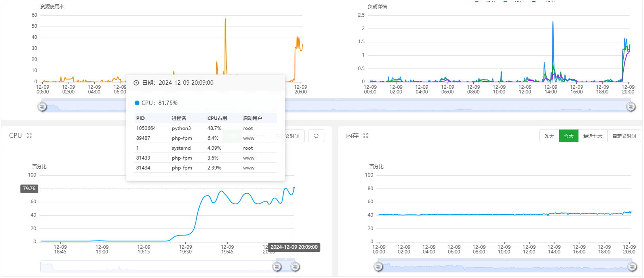Click the 日期 2024-12-09 20:09:00 tooltip header

pos(178,83)
